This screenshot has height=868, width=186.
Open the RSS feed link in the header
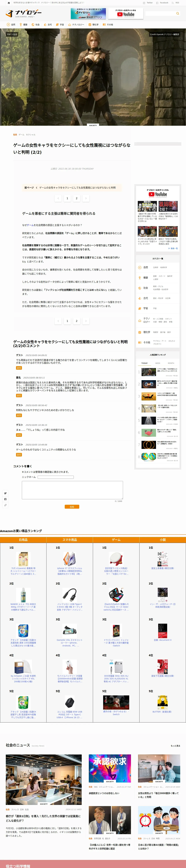pyautogui.click(x=176, y=3)
